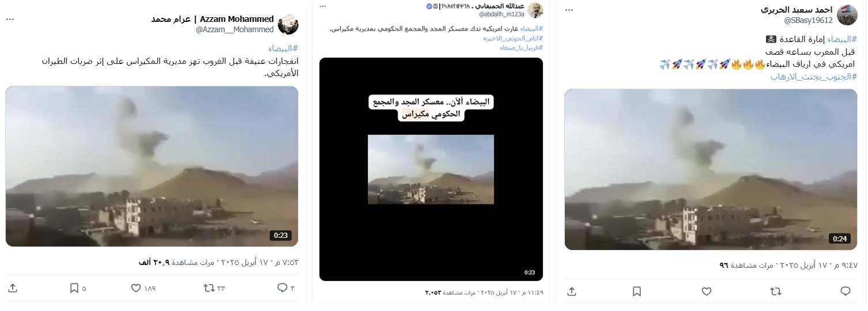Play the 0:24 video in SBasy19612 tweet

point(711,169)
